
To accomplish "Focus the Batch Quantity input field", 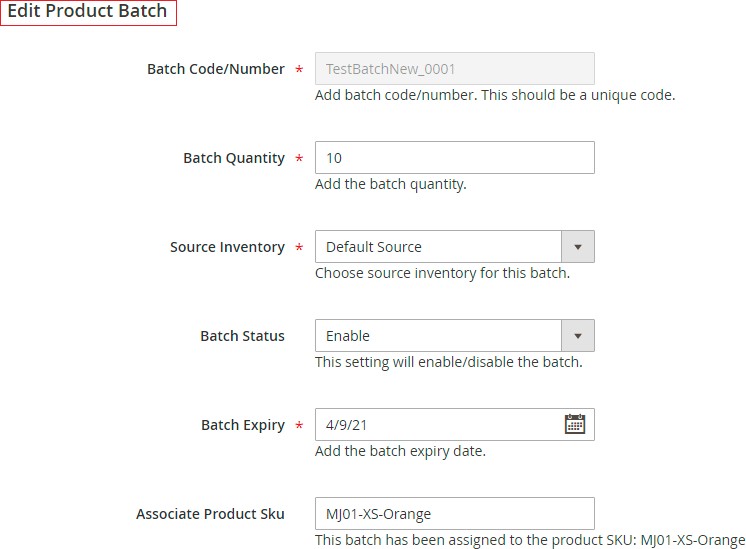I will (x=454, y=157).
